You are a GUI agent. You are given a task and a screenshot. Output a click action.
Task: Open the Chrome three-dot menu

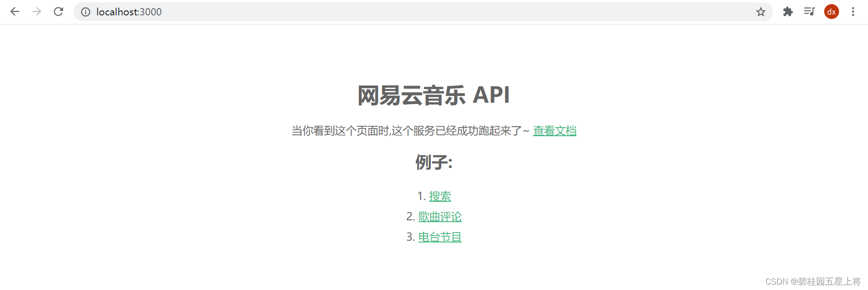tap(853, 12)
